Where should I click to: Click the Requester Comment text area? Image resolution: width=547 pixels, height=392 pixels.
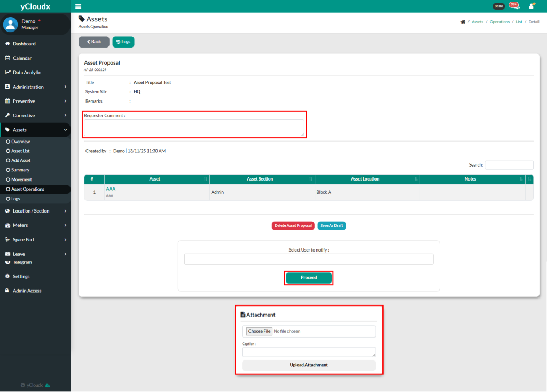coord(194,128)
